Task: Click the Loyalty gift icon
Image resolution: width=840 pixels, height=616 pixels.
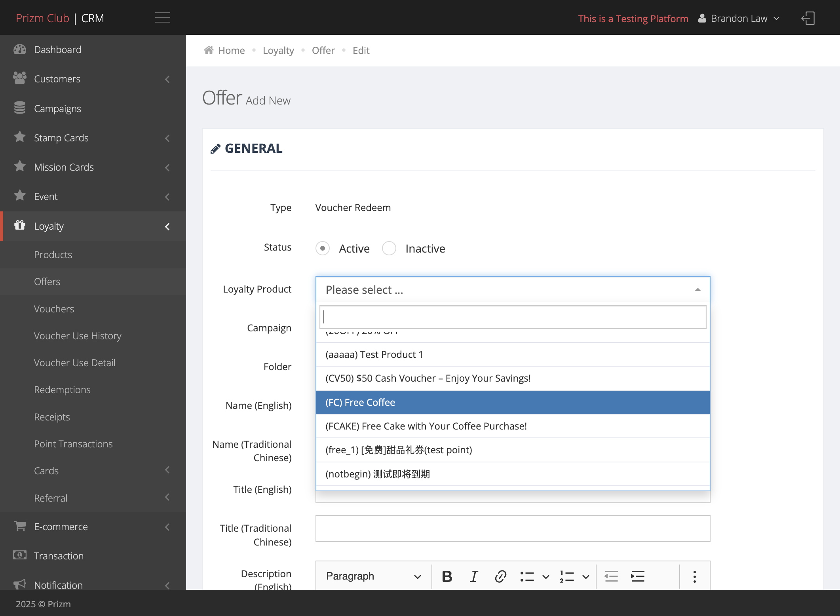Action: coord(20,225)
